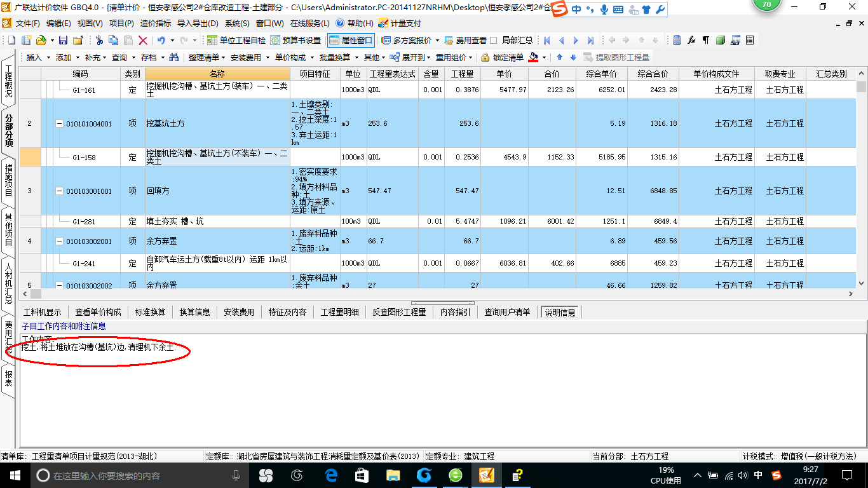Collapse the 010103001001 tree row
This screenshot has width=868, height=488.
tap(60, 191)
